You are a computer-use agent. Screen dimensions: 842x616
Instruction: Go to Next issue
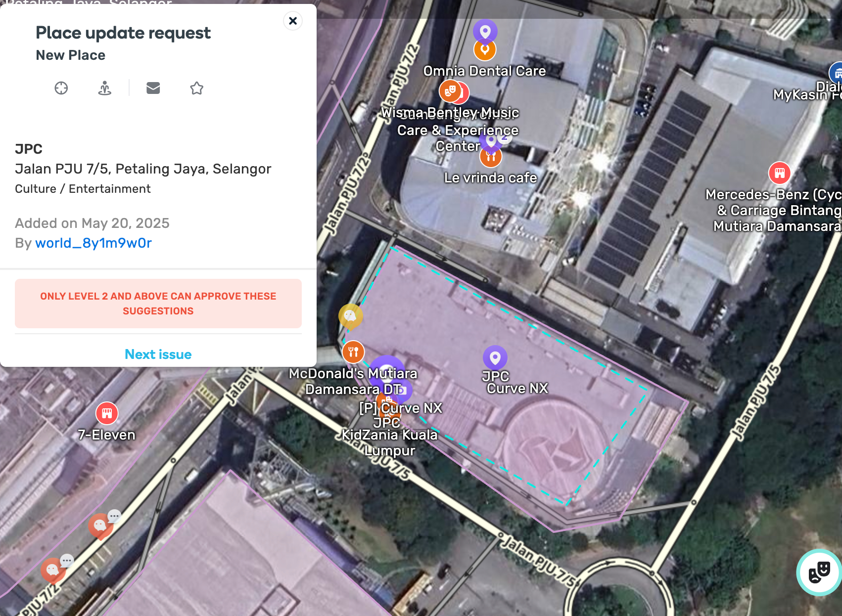(x=158, y=354)
